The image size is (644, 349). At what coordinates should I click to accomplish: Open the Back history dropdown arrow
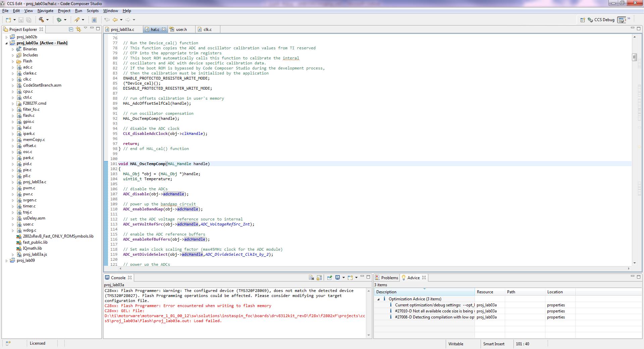click(121, 20)
